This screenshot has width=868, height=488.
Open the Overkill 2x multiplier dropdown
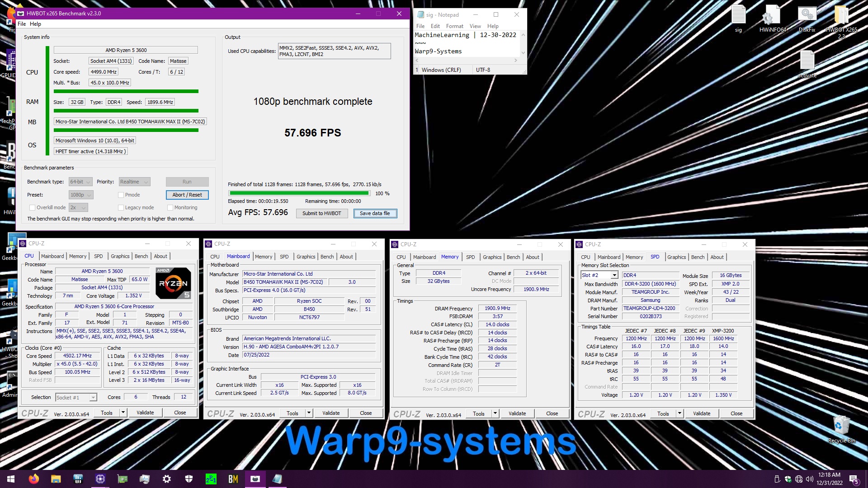(78, 207)
